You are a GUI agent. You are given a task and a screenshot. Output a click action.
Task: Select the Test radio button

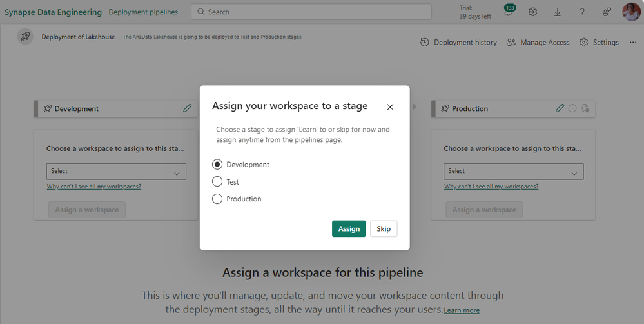pyautogui.click(x=217, y=181)
